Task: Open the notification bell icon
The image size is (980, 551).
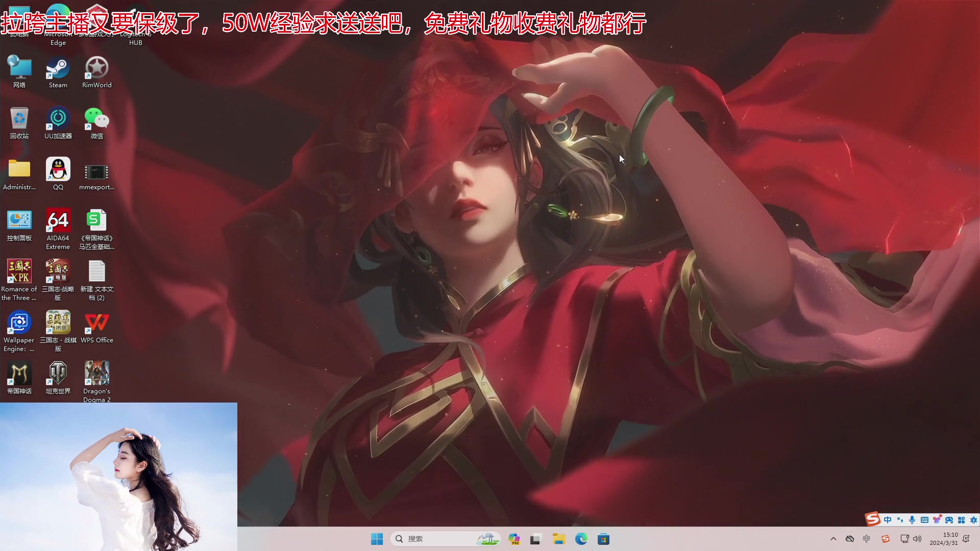Action: 966,539
